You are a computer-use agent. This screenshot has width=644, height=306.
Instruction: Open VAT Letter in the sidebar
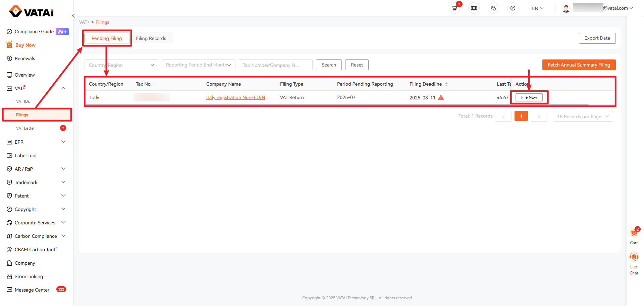point(25,128)
